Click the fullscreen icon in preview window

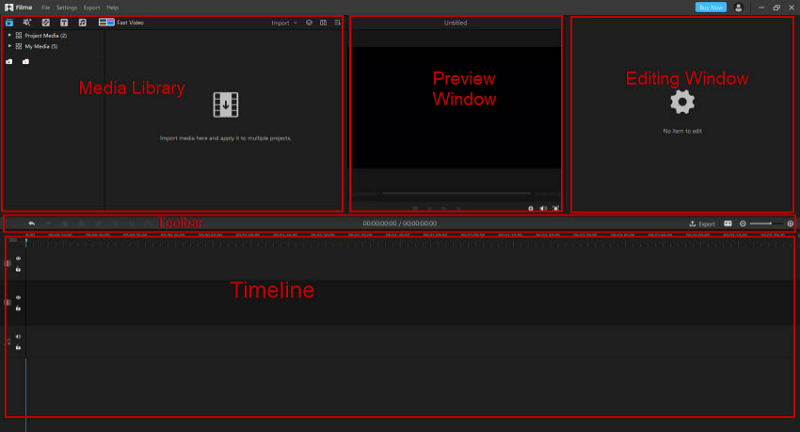555,208
